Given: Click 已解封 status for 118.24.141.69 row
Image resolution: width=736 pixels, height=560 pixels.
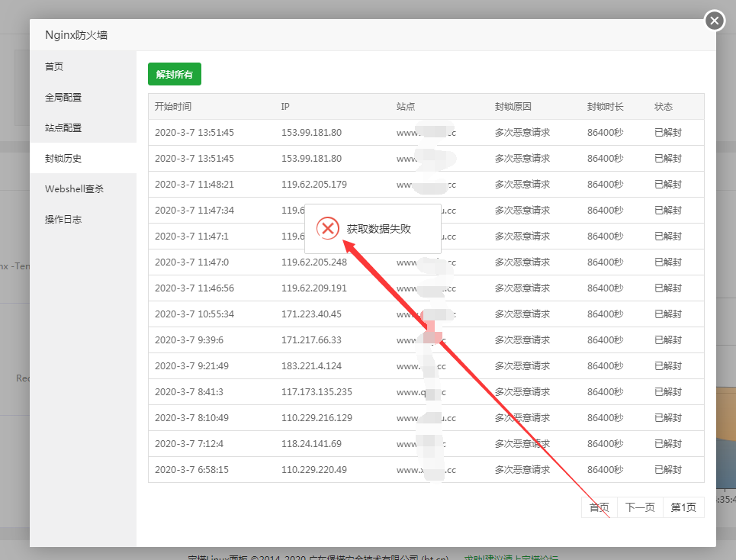Looking at the screenshot, I should (668, 444).
